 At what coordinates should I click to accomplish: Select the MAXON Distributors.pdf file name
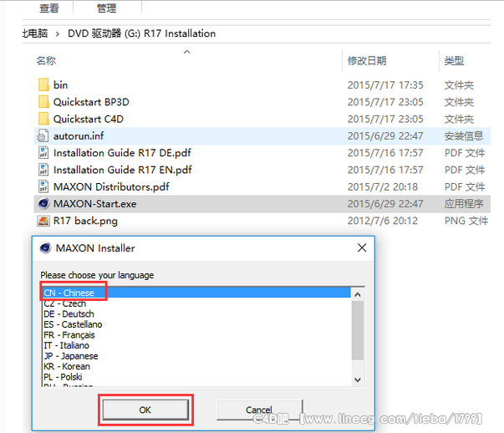111,186
